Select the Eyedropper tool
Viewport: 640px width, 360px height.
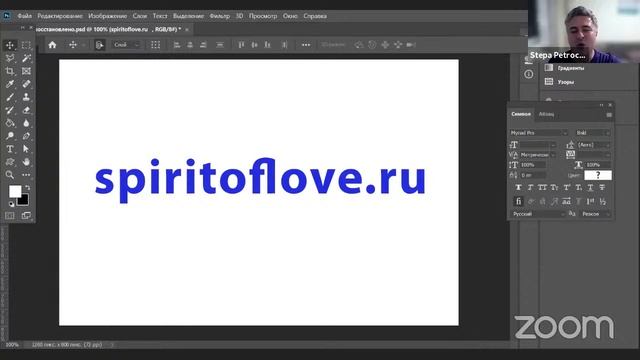pos(10,84)
